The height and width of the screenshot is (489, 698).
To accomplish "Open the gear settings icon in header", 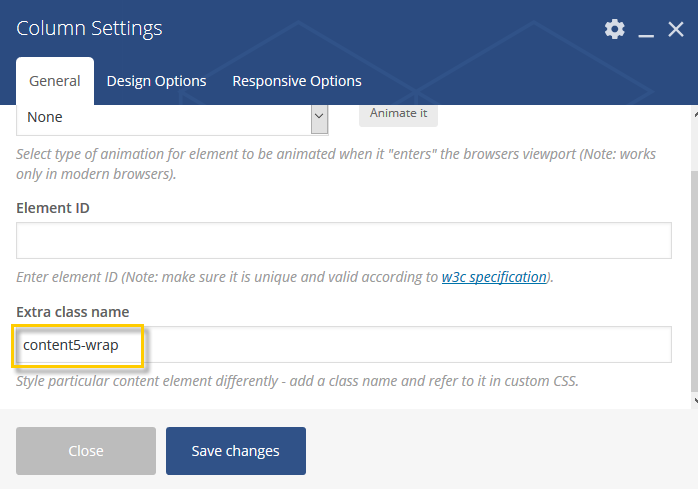I will (x=614, y=29).
